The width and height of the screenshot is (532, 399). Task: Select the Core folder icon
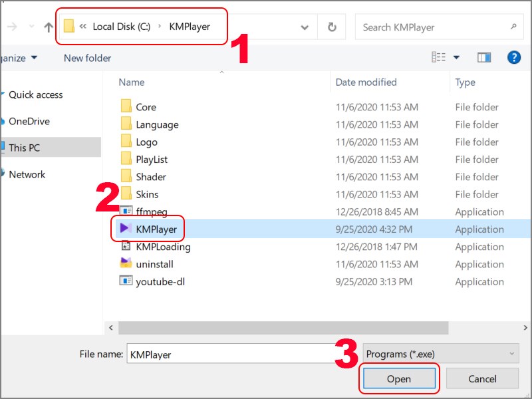pos(126,106)
